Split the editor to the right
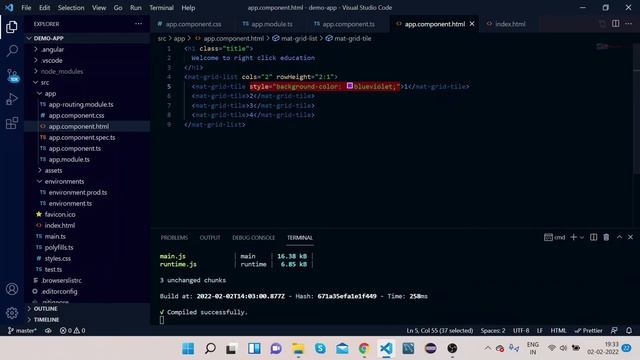 (x=616, y=24)
